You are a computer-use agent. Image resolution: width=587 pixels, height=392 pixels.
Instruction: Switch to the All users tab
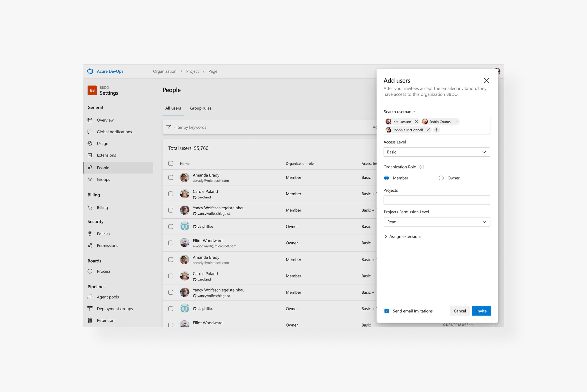[x=173, y=108]
